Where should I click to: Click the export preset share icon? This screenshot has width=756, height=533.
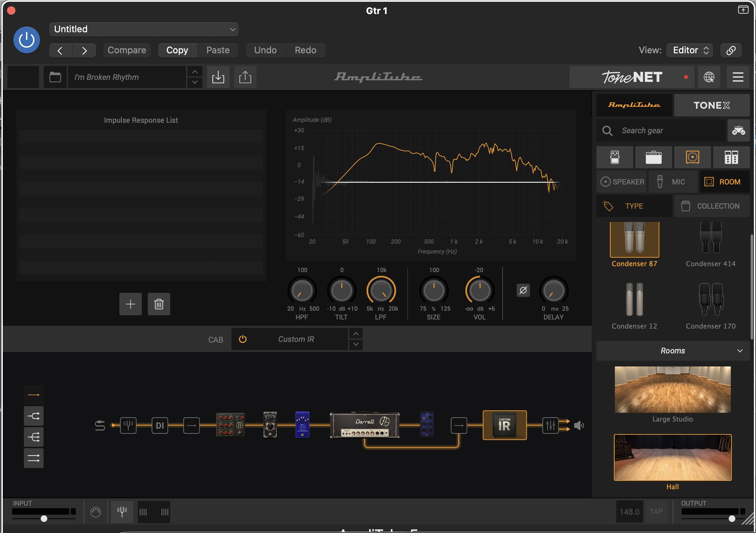(245, 77)
